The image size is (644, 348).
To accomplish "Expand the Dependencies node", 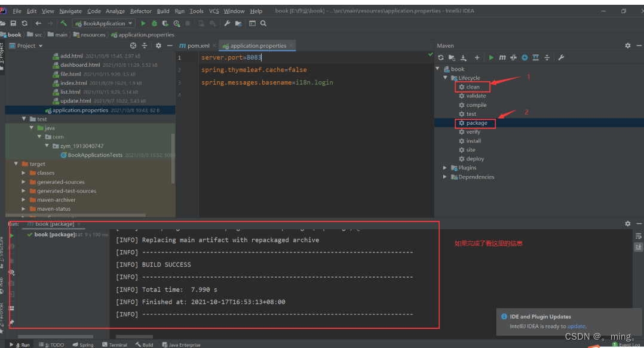I will [x=445, y=177].
